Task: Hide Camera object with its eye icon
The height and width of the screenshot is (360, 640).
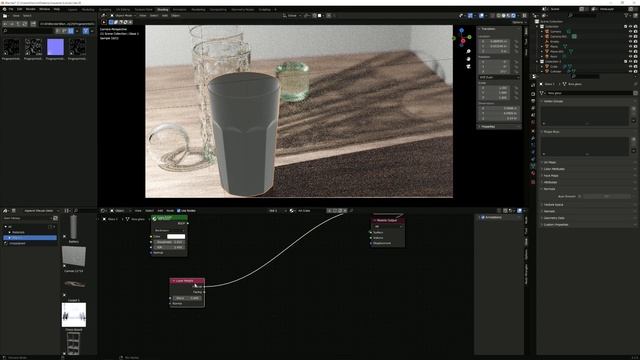Action: click(630, 31)
